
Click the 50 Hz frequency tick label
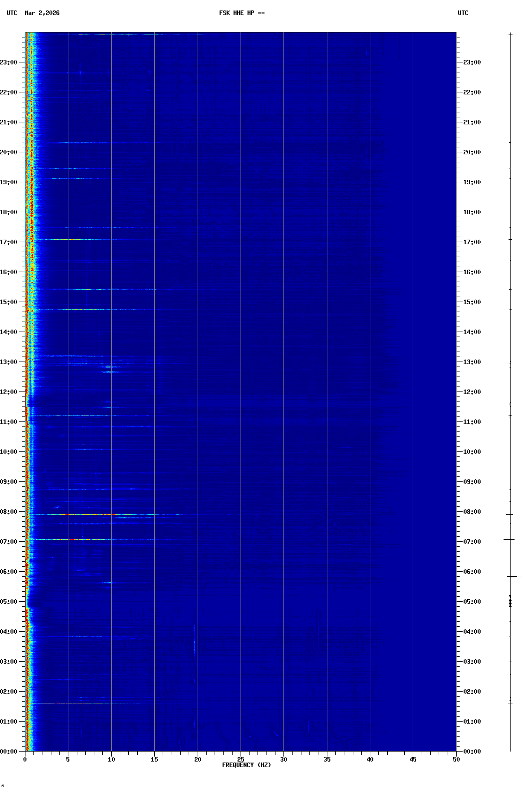[456, 760]
